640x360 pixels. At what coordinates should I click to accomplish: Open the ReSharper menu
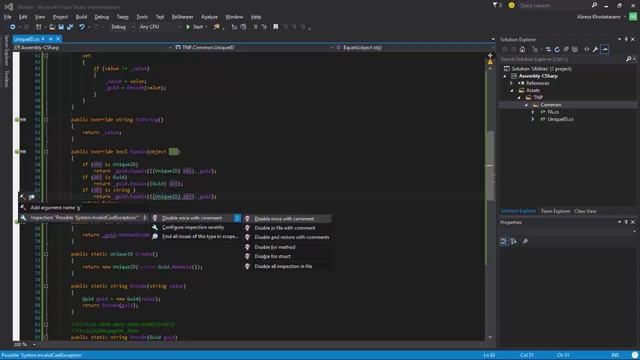click(182, 17)
